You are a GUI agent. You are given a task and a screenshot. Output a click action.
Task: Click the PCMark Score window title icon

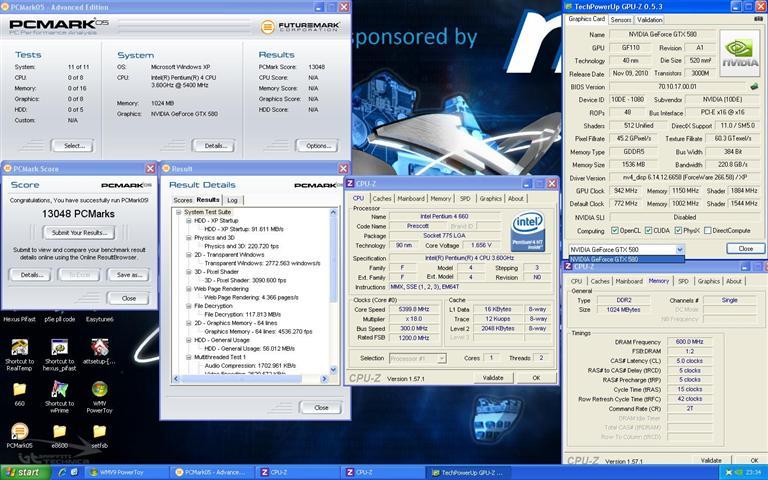coord(7,168)
